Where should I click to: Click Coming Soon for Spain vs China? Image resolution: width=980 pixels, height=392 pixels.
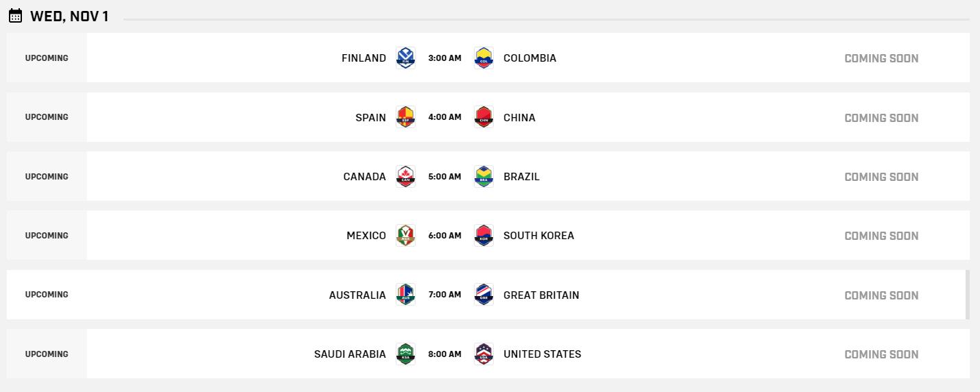pyautogui.click(x=881, y=118)
